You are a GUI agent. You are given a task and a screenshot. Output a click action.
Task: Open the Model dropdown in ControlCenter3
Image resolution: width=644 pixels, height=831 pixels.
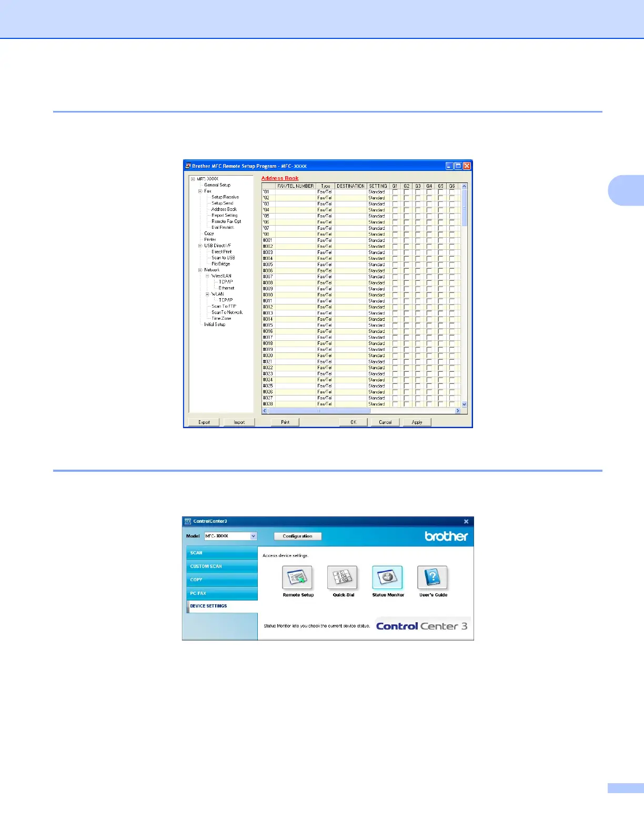coord(253,536)
